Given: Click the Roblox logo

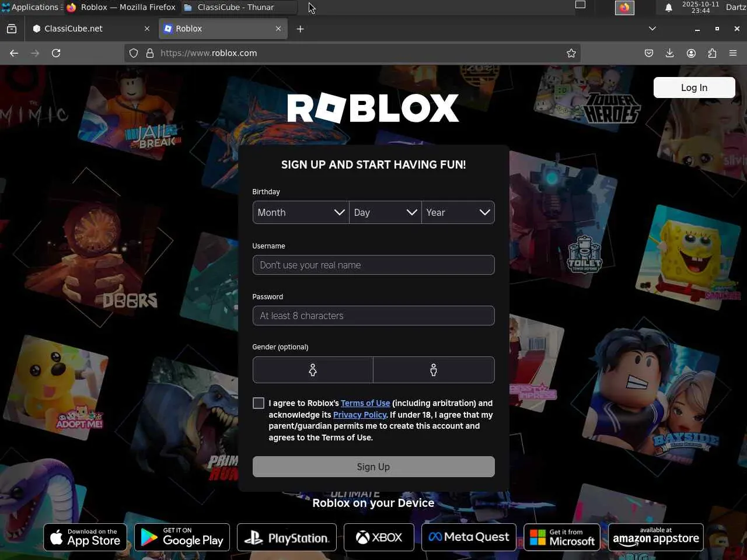Looking at the screenshot, I should (373, 108).
